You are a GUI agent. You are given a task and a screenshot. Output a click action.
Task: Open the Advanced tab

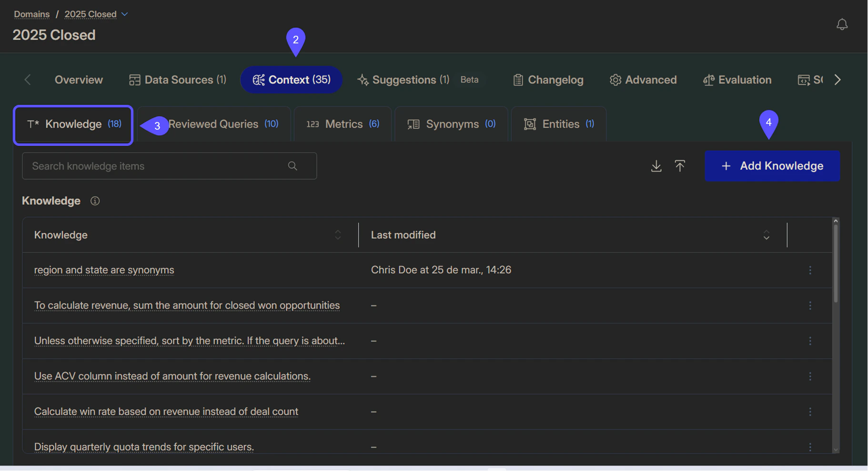point(643,80)
